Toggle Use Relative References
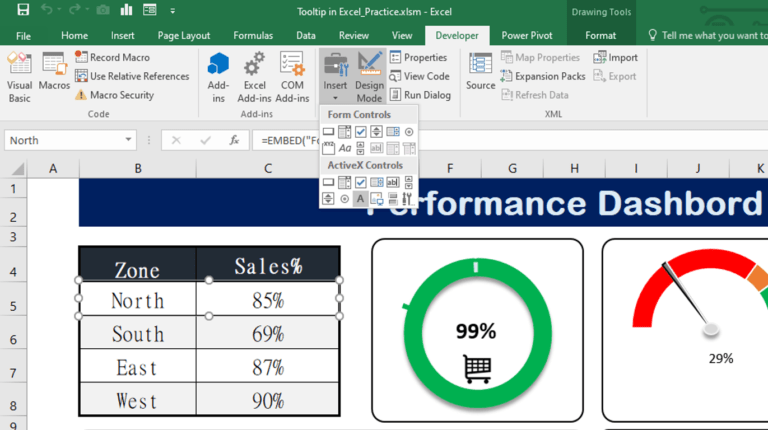The image size is (768, 430). (132, 76)
